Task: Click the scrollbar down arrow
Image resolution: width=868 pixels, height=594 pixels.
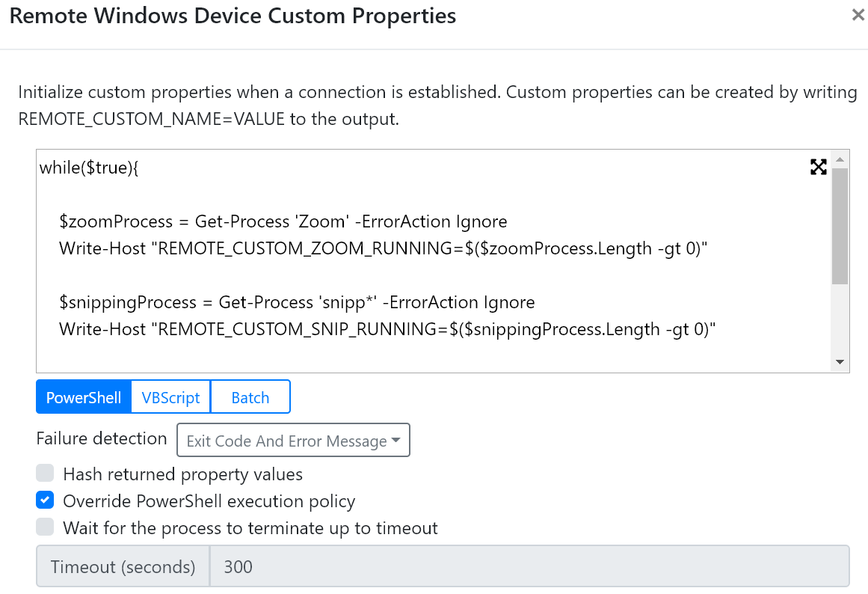Action: [840, 361]
